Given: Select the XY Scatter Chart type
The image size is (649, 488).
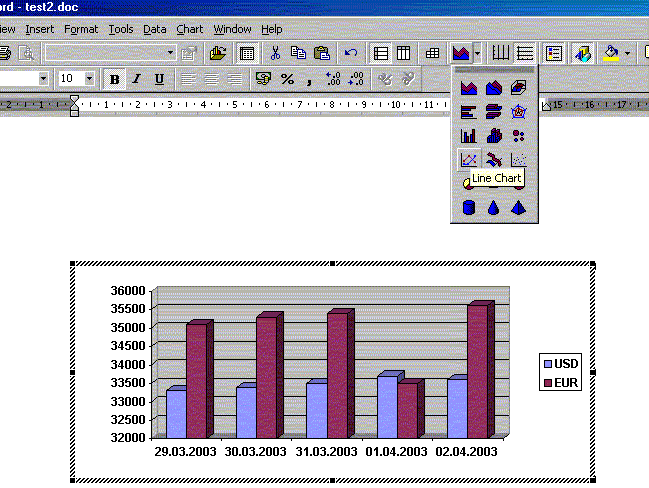Looking at the screenshot, I should click(x=518, y=160).
